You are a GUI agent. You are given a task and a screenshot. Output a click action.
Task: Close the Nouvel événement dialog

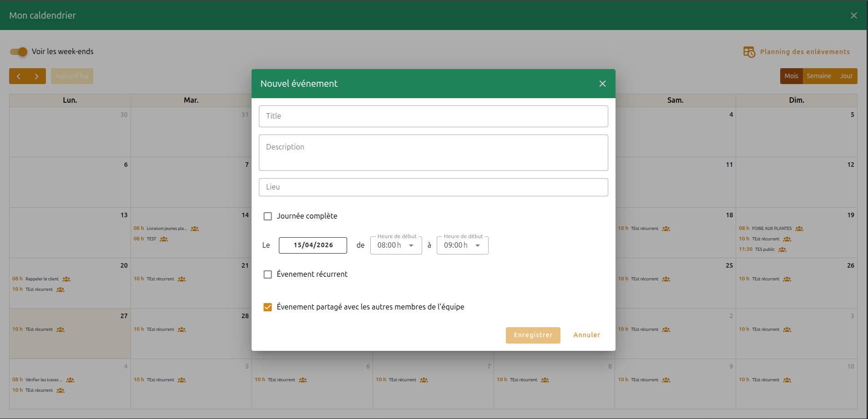[602, 84]
